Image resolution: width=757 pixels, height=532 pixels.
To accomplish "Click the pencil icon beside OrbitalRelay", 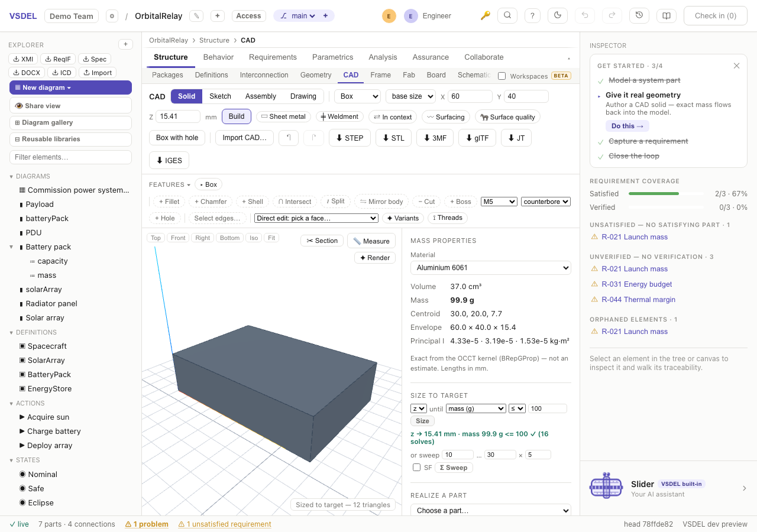I will (x=197, y=16).
